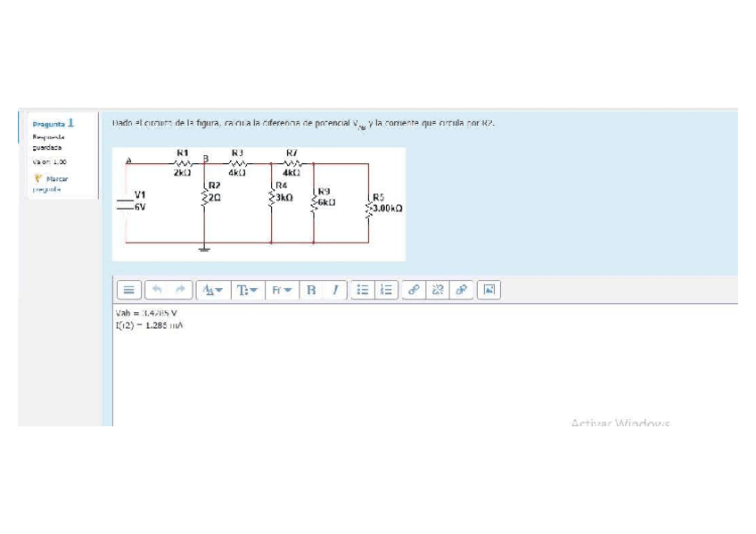
Task: Toggle bold formatting
Action: (311, 290)
